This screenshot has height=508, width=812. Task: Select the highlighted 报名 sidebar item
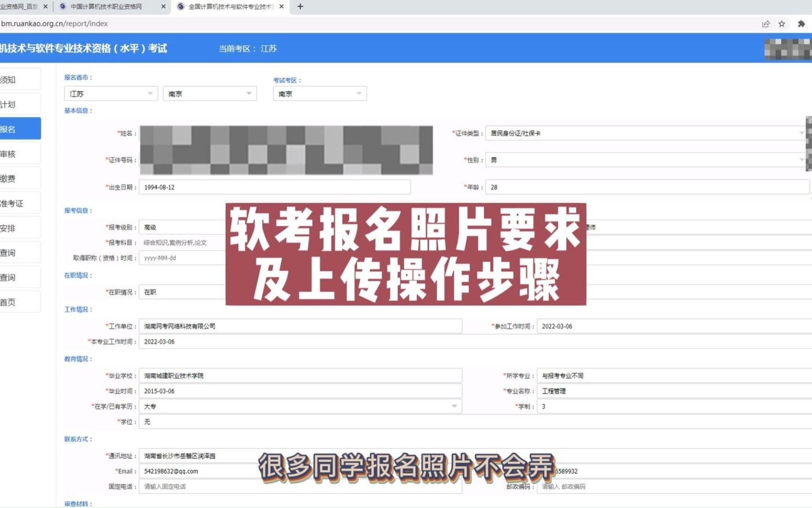[x=20, y=129]
